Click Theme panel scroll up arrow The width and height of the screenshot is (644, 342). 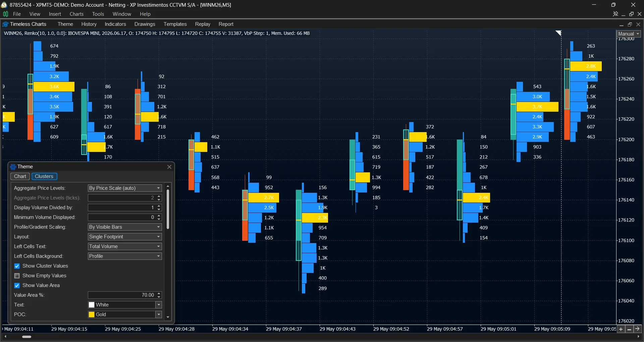[x=168, y=186]
